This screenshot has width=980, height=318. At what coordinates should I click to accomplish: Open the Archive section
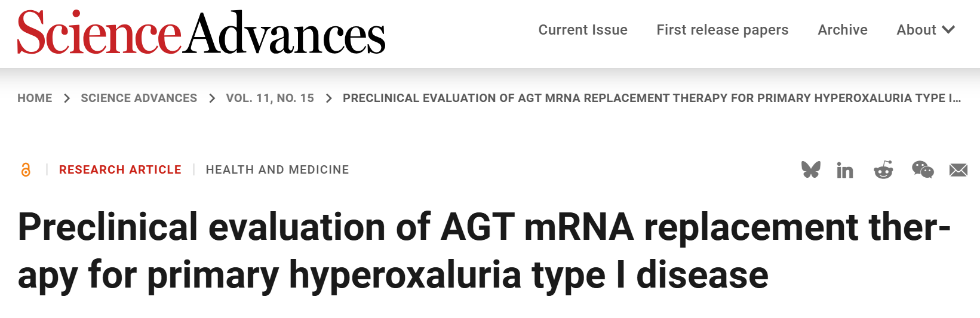coord(842,30)
